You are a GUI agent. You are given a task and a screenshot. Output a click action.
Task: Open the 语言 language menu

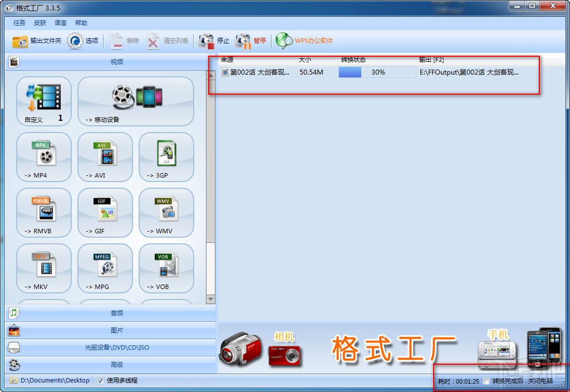click(x=60, y=23)
